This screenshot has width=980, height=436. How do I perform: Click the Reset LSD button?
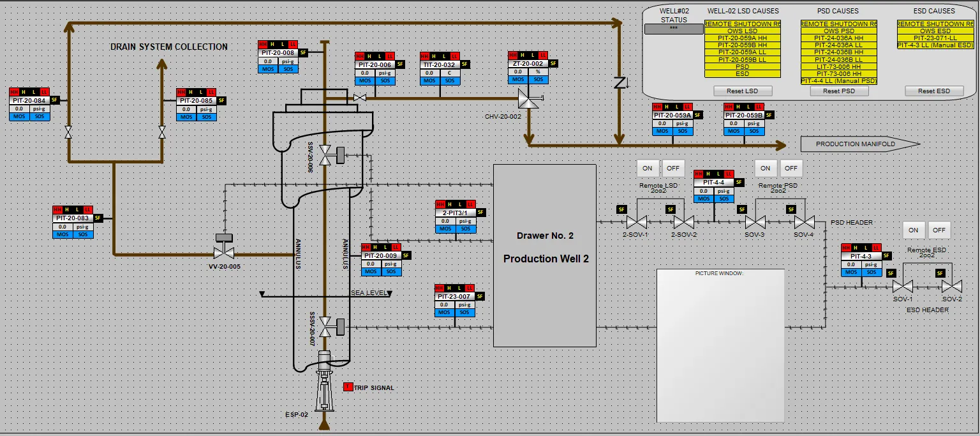(743, 91)
